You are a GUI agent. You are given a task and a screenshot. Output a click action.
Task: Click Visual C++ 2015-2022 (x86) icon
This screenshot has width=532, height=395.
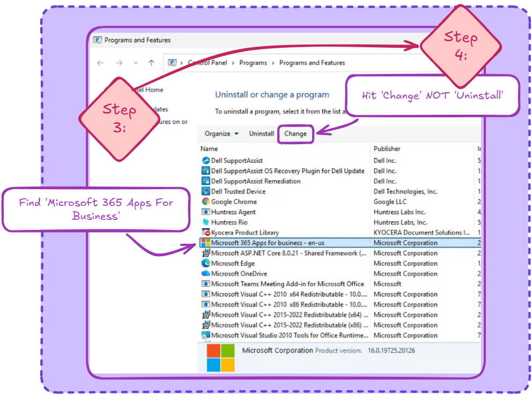point(205,325)
